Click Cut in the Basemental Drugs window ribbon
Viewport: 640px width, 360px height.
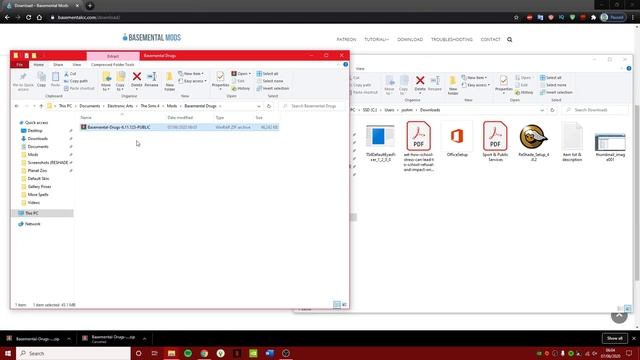coord(70,74)
